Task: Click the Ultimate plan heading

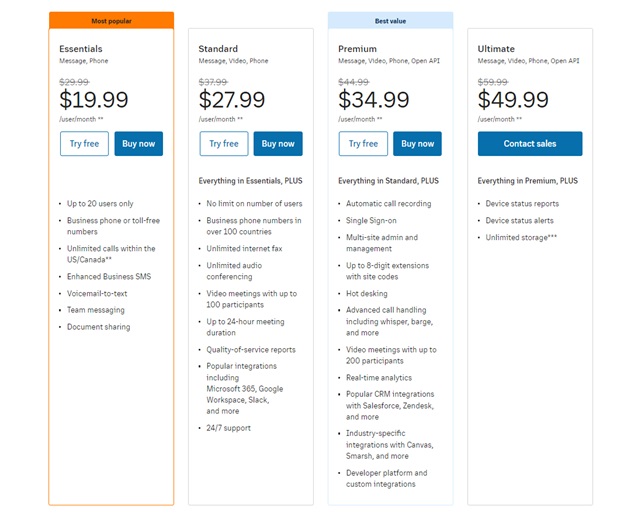Action: pyautogui.click(x=496, y=49)
